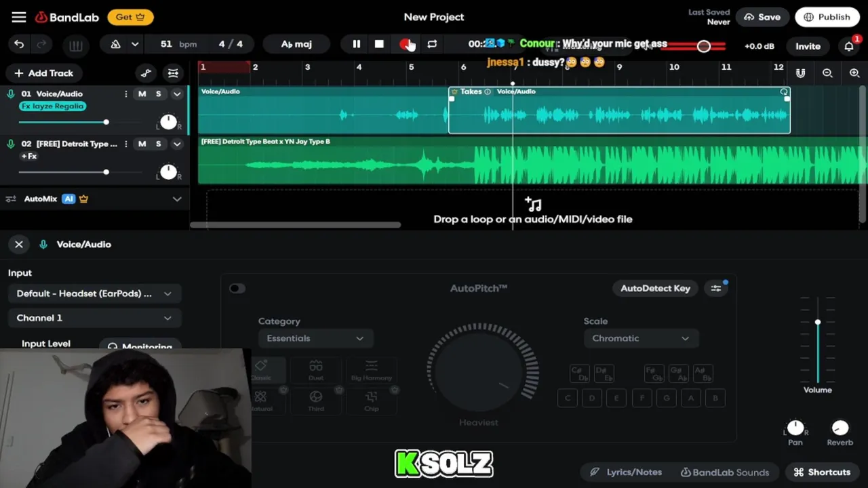Open the hamburger main menu
Image resolution: width=868 pixels, height=488 pixels.
pos(19,17)
